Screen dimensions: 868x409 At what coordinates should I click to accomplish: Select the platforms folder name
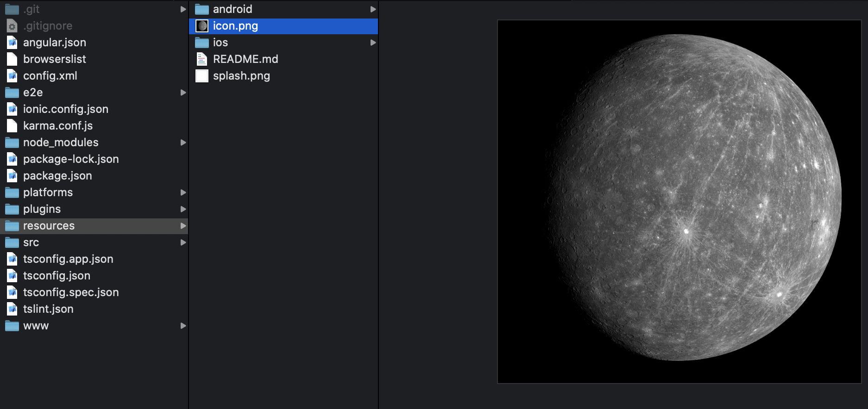click(48, 192)
